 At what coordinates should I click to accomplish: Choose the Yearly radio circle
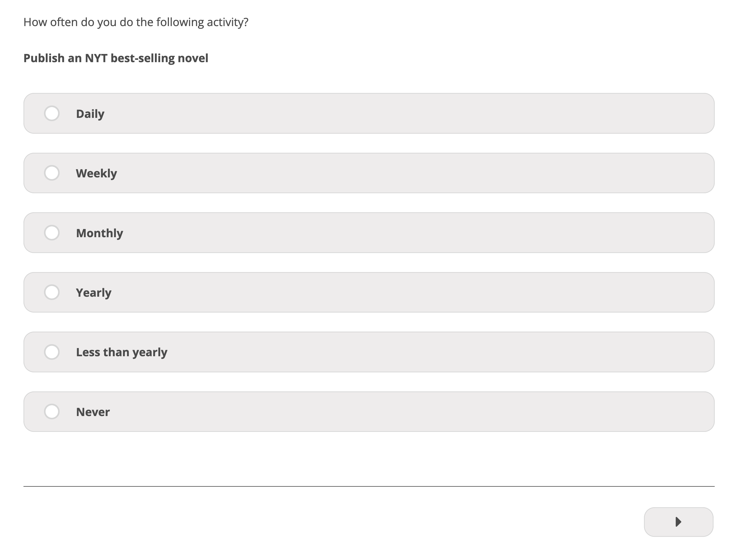pos(52,292)
